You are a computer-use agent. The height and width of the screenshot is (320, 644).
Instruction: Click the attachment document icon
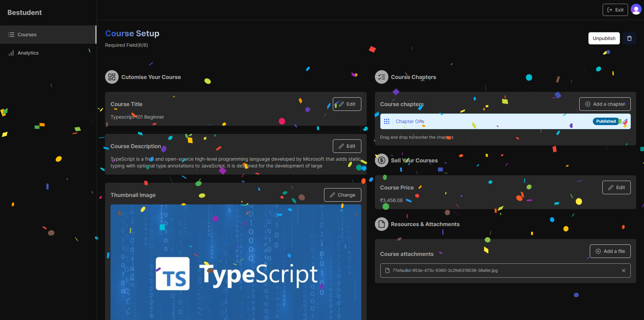[387, 271]
